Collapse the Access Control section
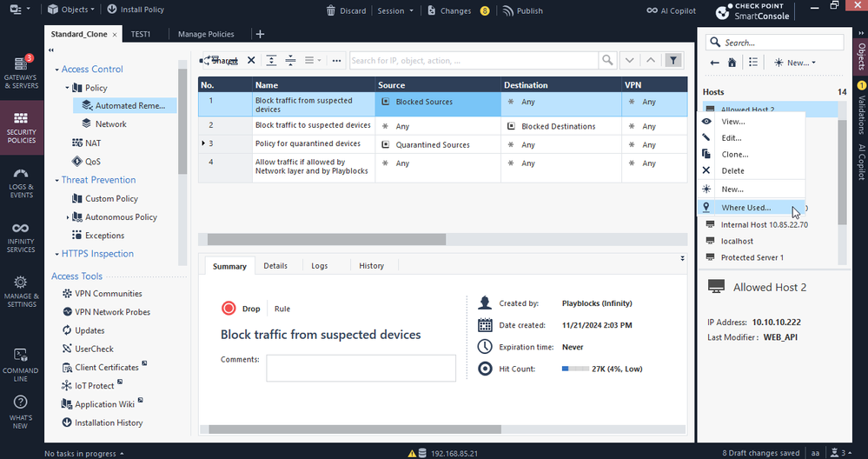The width and height of the screenshot is (868, 459). pos(56,70)
